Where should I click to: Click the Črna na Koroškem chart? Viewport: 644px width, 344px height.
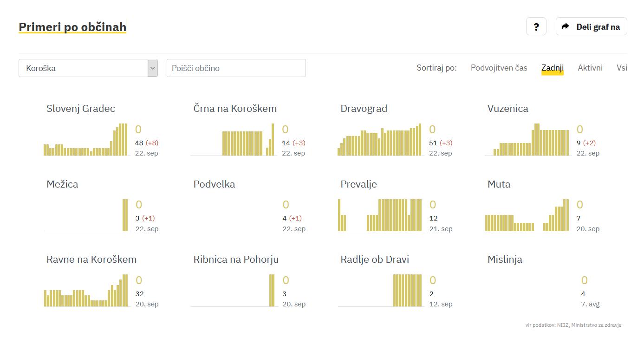(233, 140)
